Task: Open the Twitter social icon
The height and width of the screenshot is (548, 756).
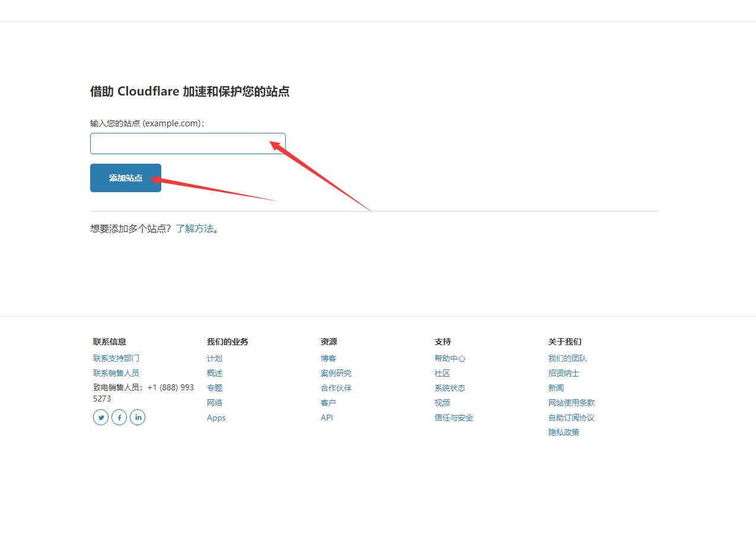Action: coord(101,418)
